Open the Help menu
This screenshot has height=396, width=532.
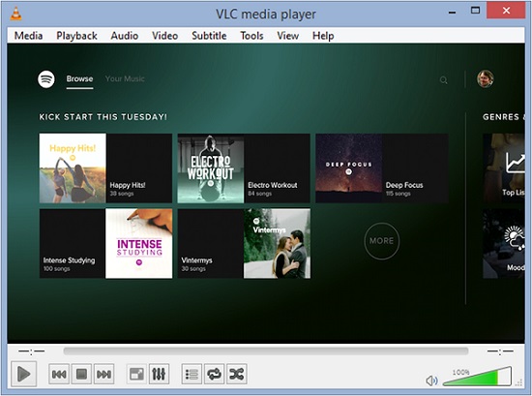coord(323,36)
